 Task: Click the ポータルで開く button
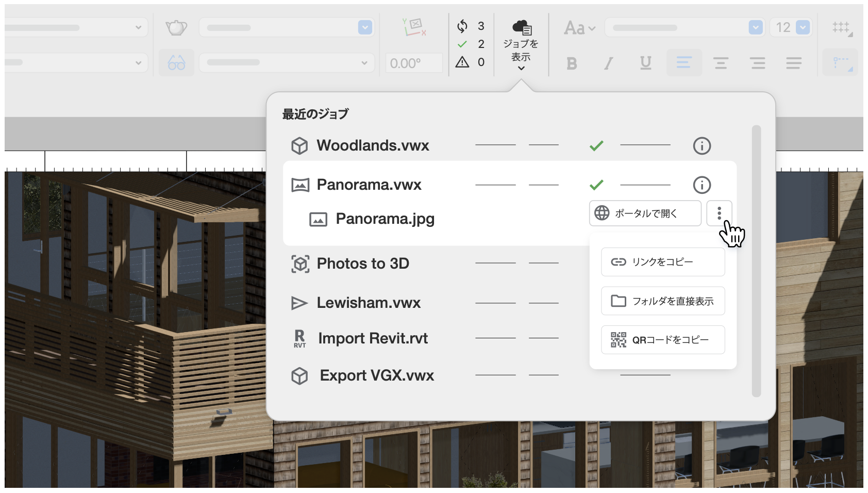click(645, 213)
